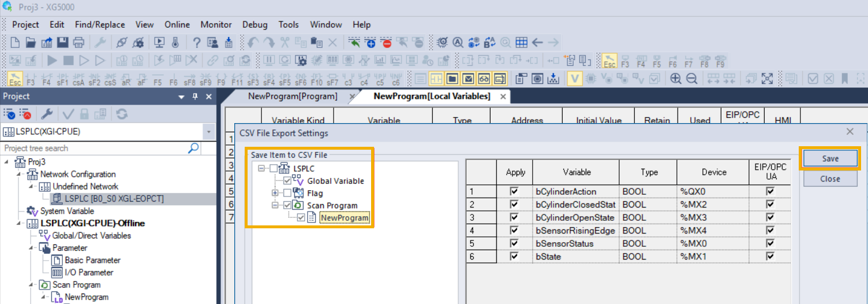Click the Zoom Out magnifier icon
The height and width of the screenshot is (304, 868).
(691, 79)
